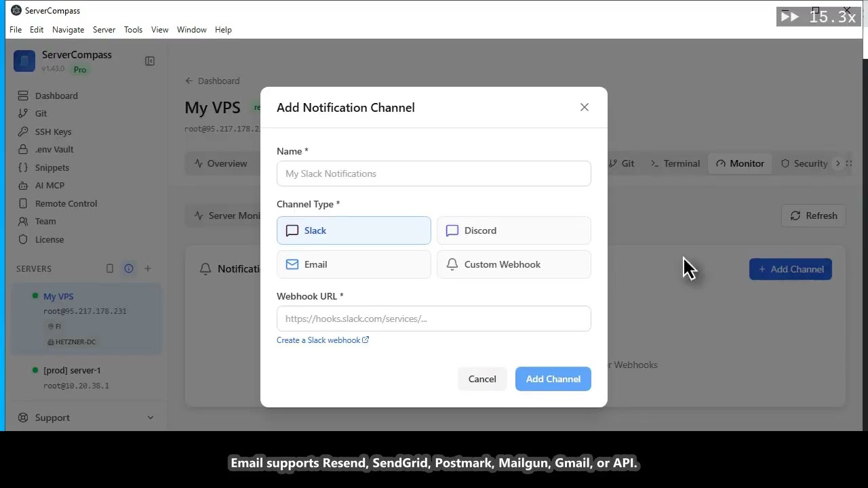Click the Add Channel button in the dialog

[x=553, y=379]
